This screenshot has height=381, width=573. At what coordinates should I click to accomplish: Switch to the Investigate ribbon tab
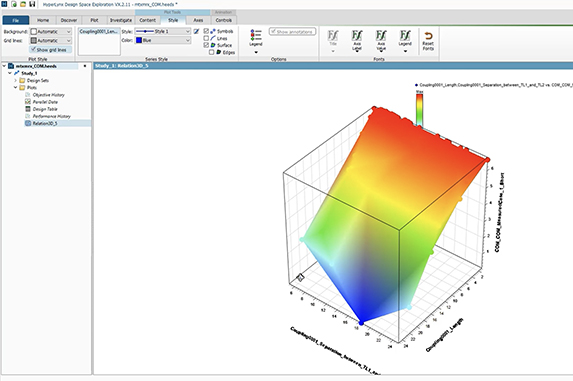click(121, 20)
